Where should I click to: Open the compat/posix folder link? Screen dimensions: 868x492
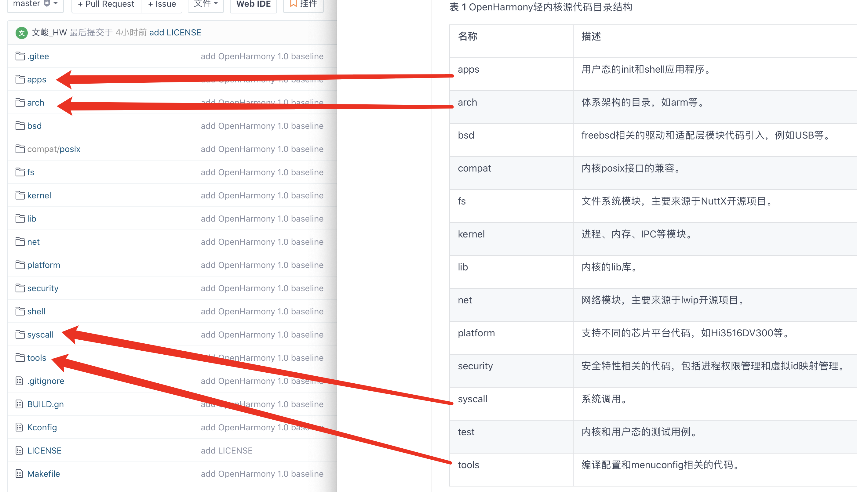coord(54,149)
